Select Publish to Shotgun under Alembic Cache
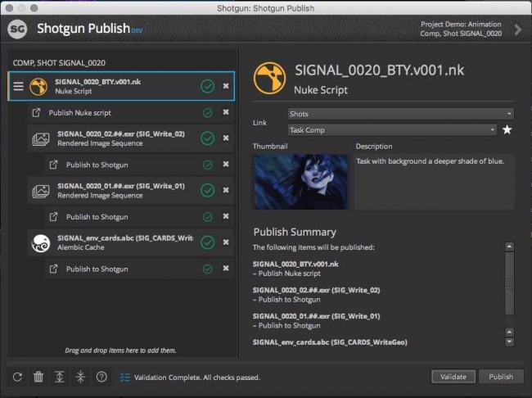Image resolution: width=532 pixels, height=398 pixels. pyautogui.click(x=97, y=269)
